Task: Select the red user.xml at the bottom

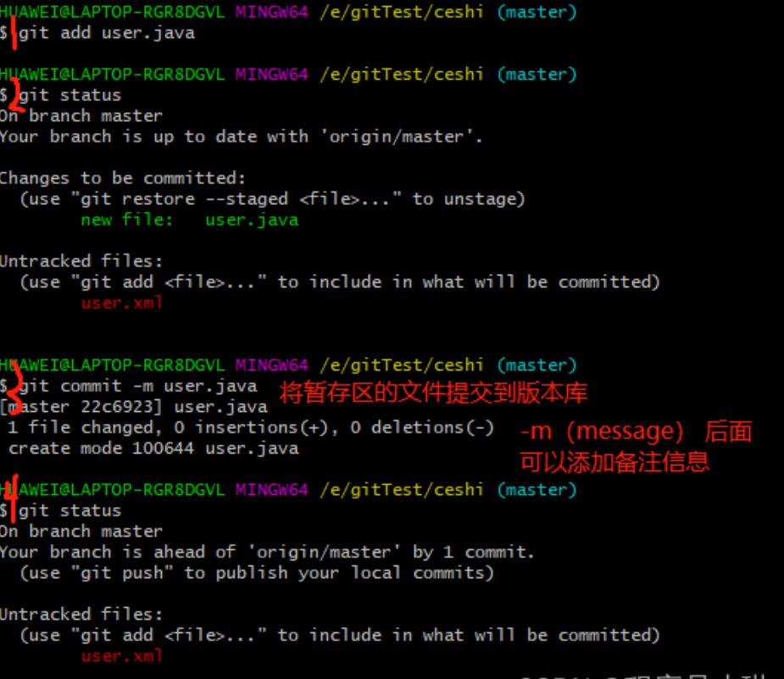Action: click(x=121, y=655)
